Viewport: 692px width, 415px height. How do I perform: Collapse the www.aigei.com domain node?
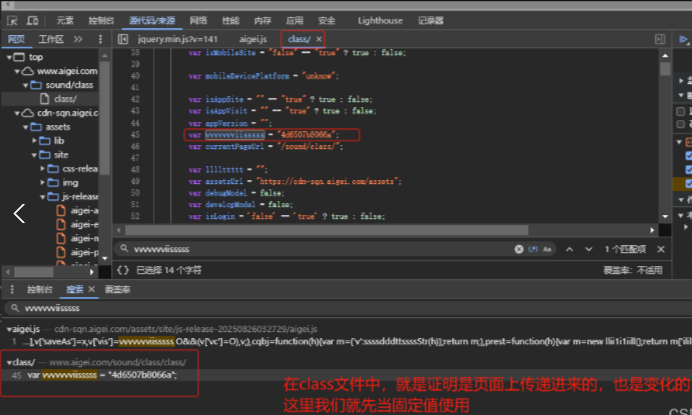tap(17, 71)
